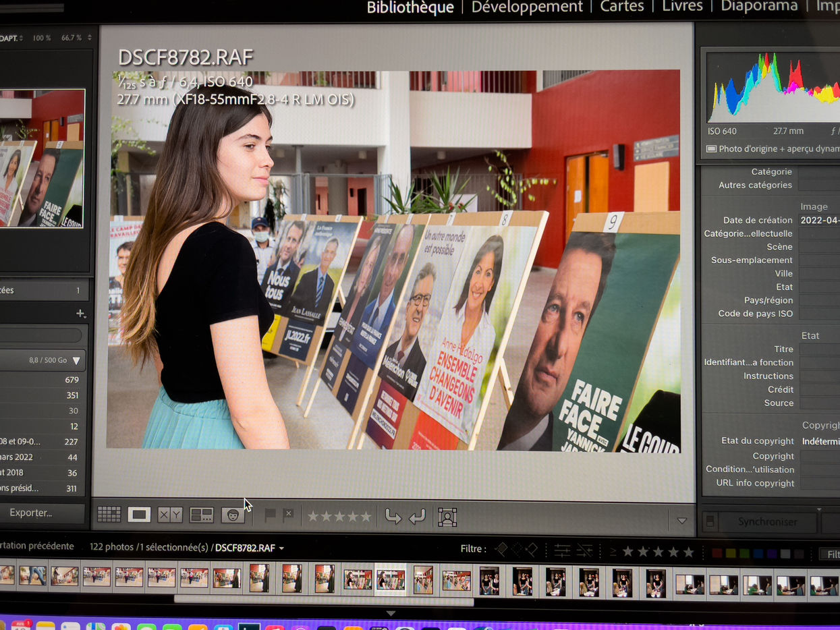Expand the DSCF8782.RAF filmstrip source menu
840x630 pixels.
coord(281,548)
